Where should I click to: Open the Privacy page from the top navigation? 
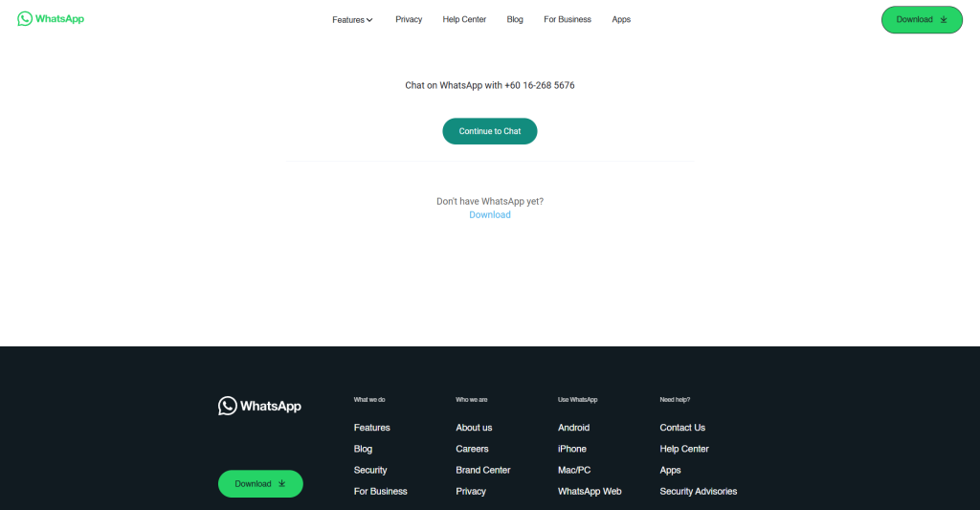[x=409, y=19]
